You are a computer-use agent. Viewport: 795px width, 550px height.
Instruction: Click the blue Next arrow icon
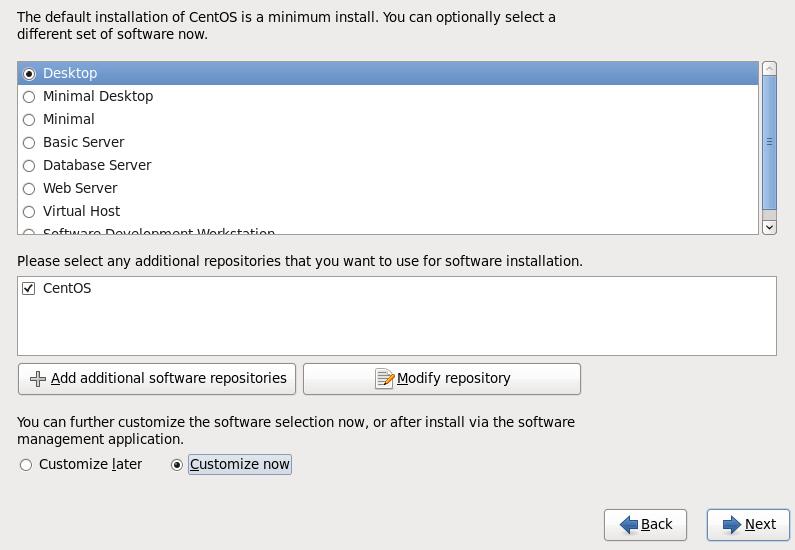[732, 525]
